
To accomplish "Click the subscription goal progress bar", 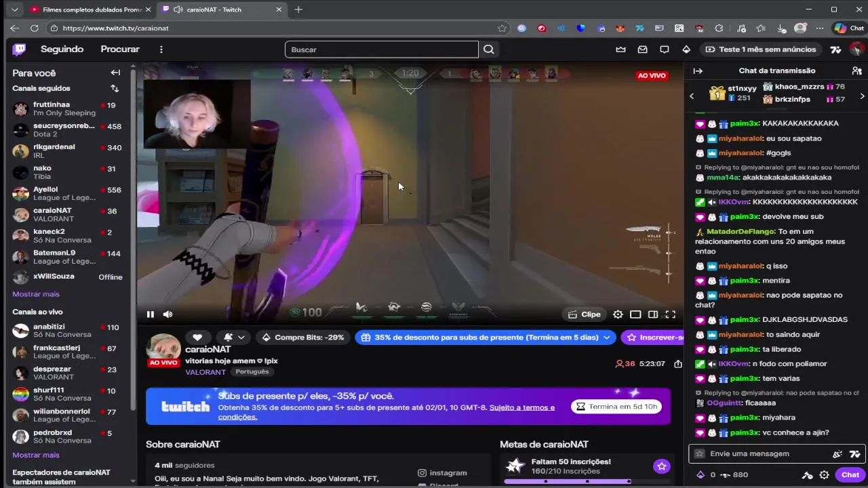I will coord(587,481).
